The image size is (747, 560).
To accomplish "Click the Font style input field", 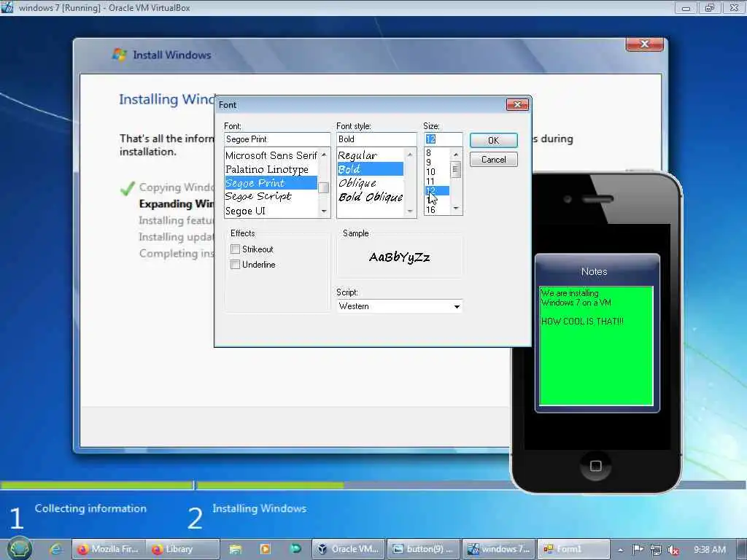I will 376,139.
